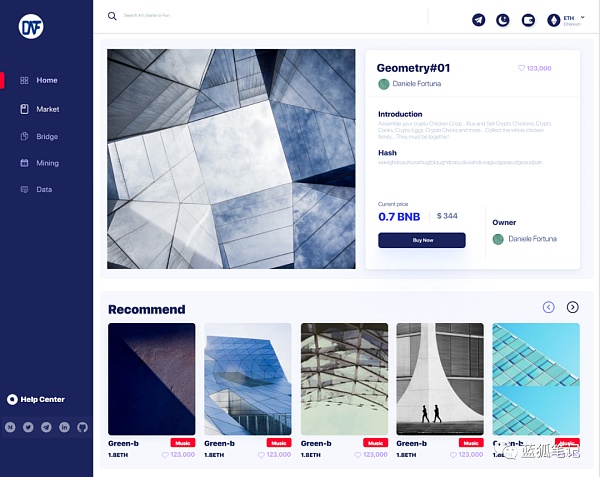
Task: Click the Telegram icon in top header
Action: (479, 20)
